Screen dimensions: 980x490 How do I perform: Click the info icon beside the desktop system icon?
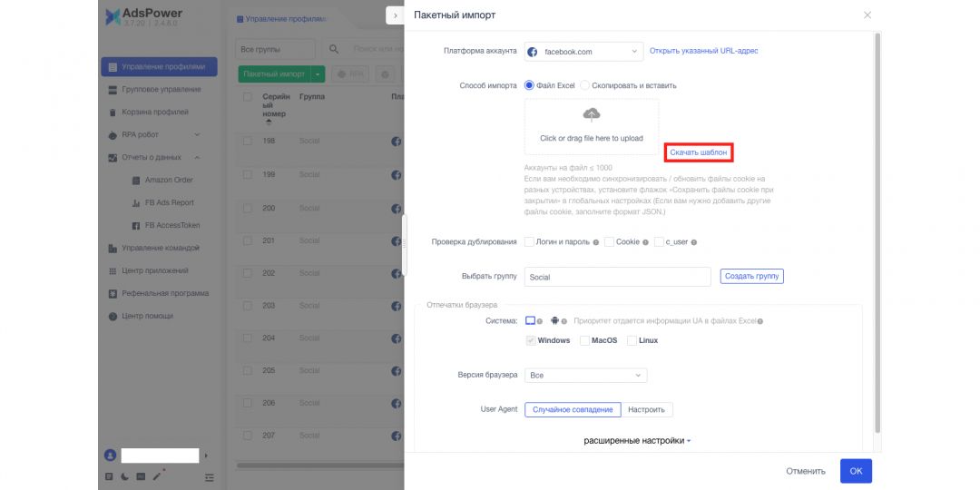539,321
